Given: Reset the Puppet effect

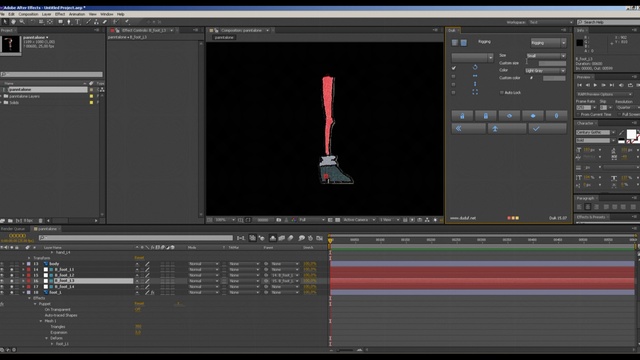Looking at the screenshot, I should 139,304.
